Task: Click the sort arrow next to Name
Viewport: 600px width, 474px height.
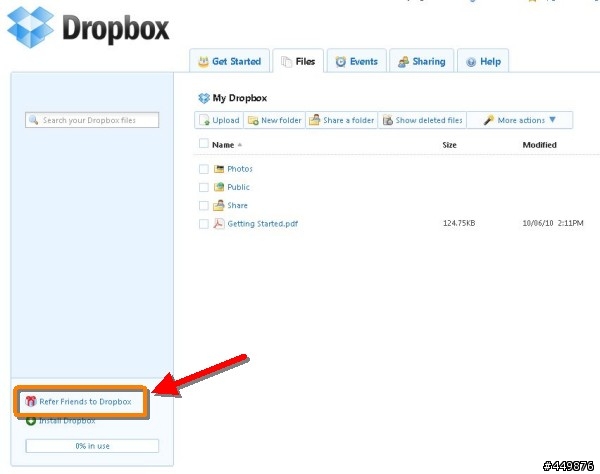Action: click(x=240, y=145)
